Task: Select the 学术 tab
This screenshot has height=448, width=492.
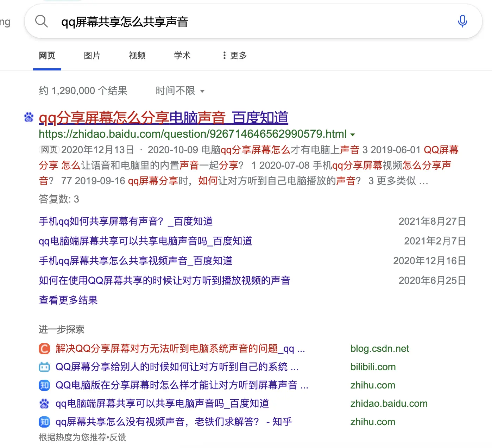Action: (x=182, y=55)
